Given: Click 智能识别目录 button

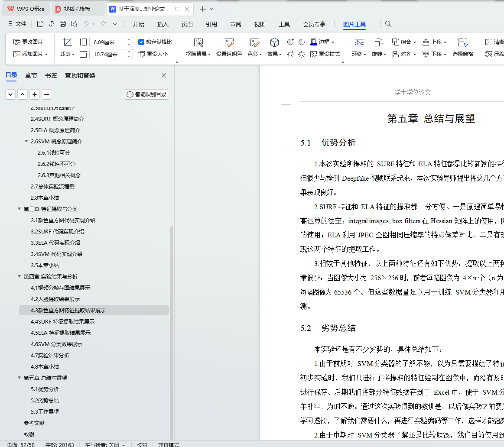Looking at the screenshot, I should (x=146, y=94).
